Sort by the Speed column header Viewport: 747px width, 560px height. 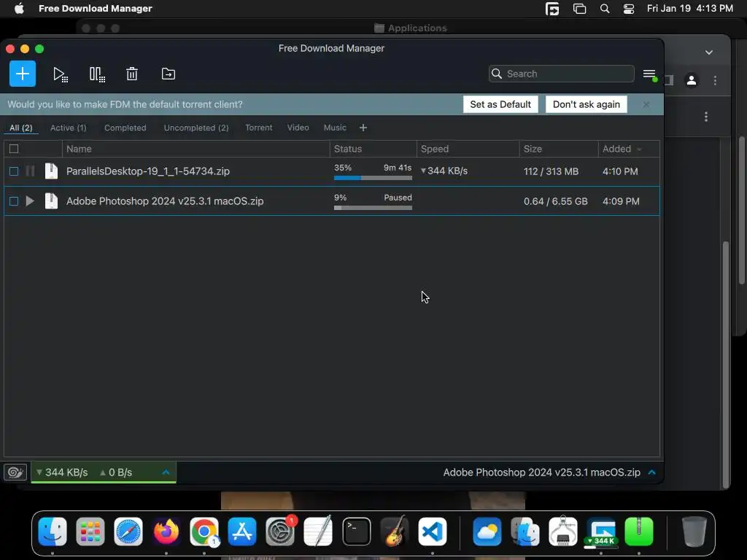468,149
